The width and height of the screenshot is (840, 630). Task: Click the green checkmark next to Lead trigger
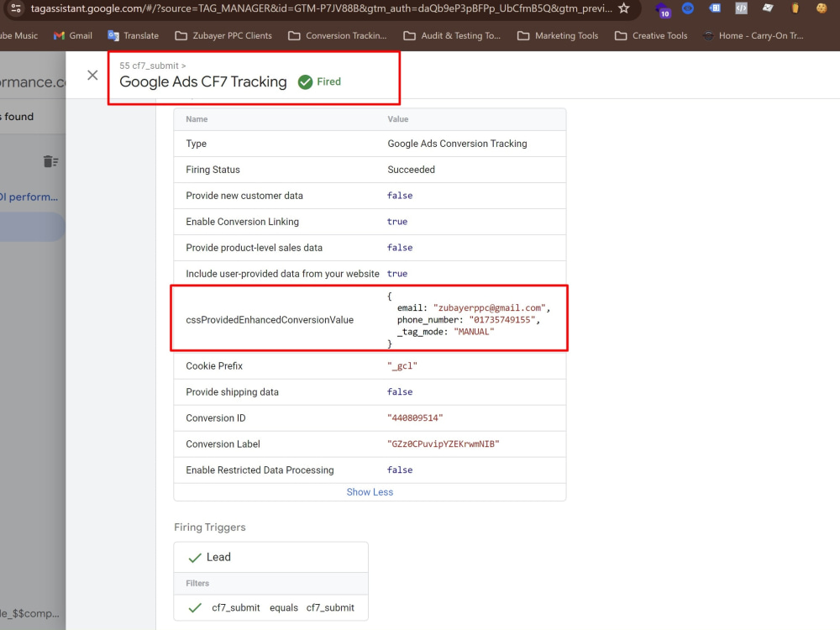[x=194, y=556]
